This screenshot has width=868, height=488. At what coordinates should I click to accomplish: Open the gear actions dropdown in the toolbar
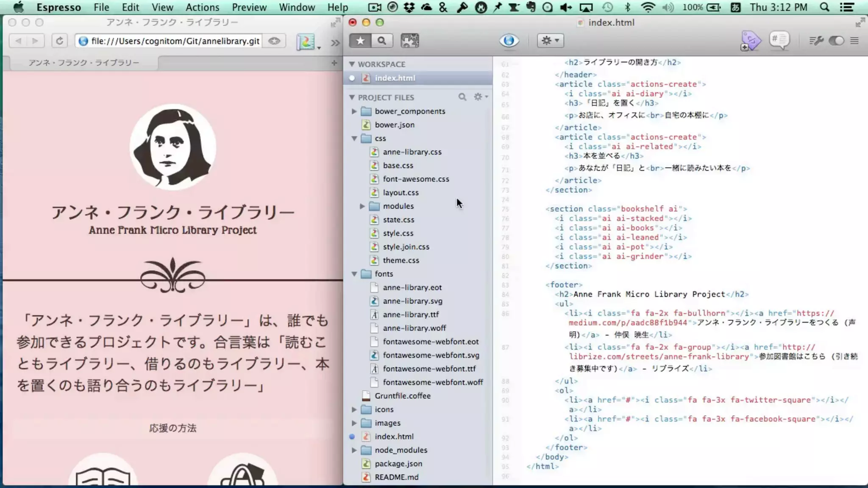pyautogui.click(x=550, y=41)
